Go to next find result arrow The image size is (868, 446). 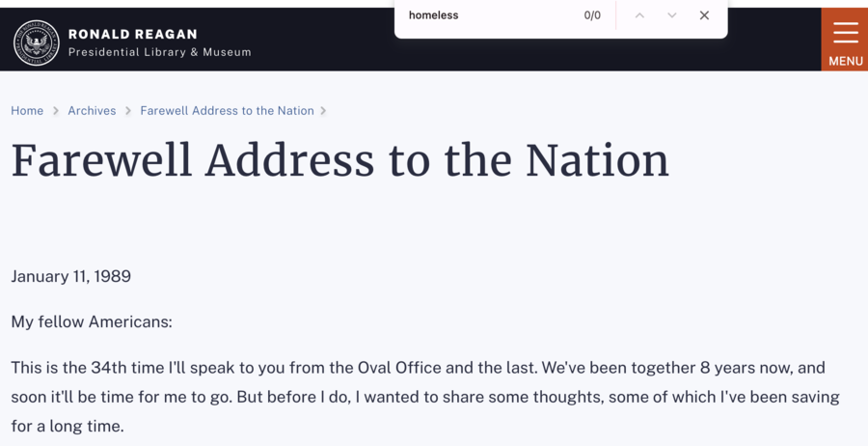click(671, 15)
